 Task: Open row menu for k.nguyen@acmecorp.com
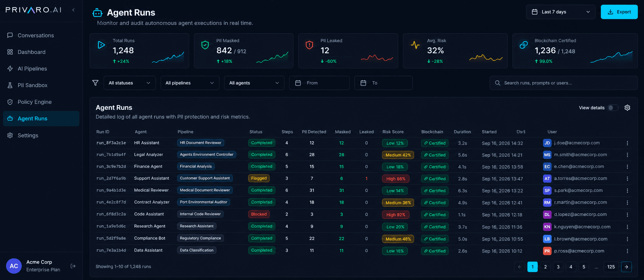click(x=627, y=227)
